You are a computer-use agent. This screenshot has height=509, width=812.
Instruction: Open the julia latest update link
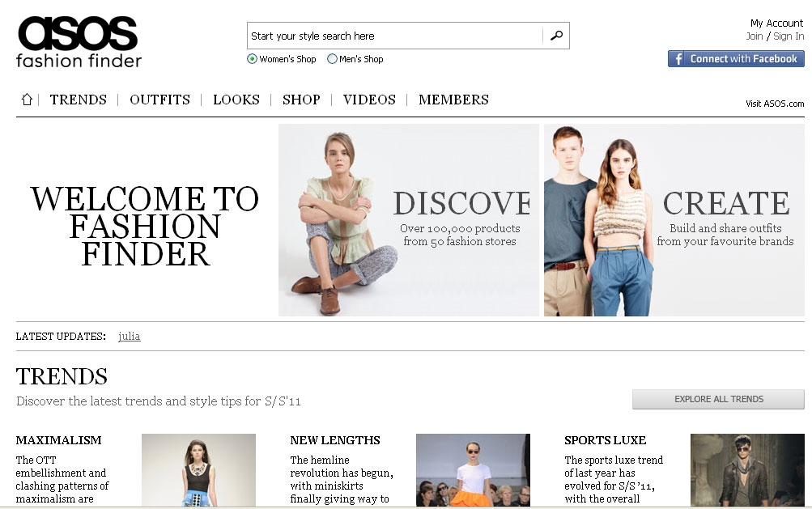pos(129,336)
